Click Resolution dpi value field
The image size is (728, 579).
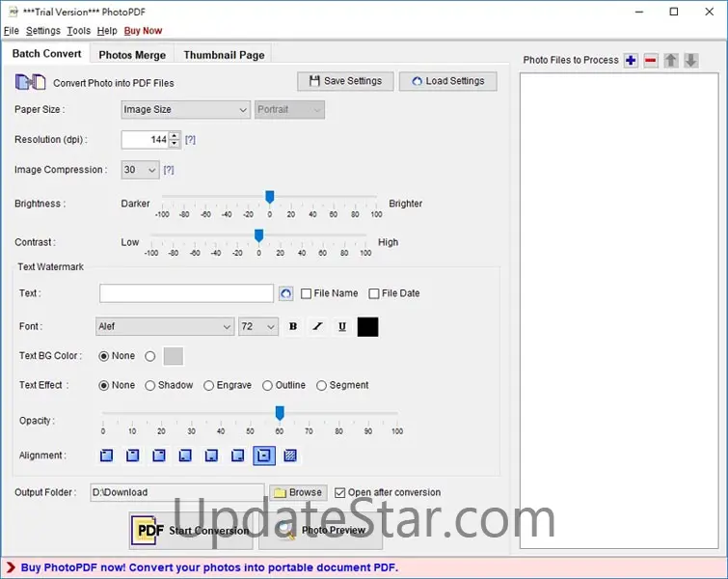(145, 140)
